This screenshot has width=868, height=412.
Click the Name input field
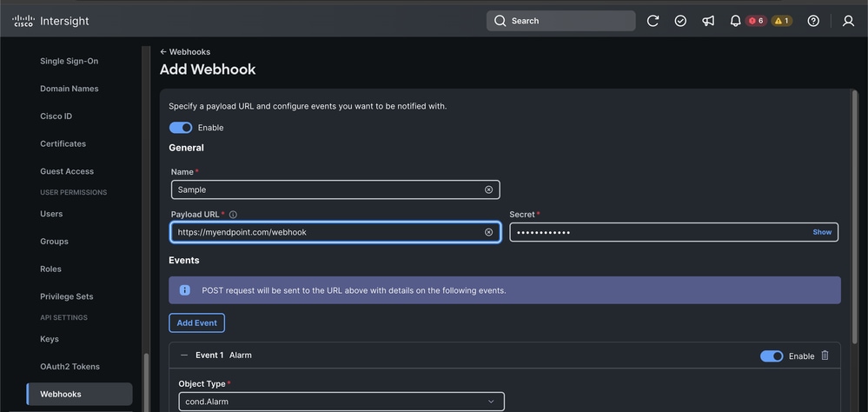click(x=335, y=189)
